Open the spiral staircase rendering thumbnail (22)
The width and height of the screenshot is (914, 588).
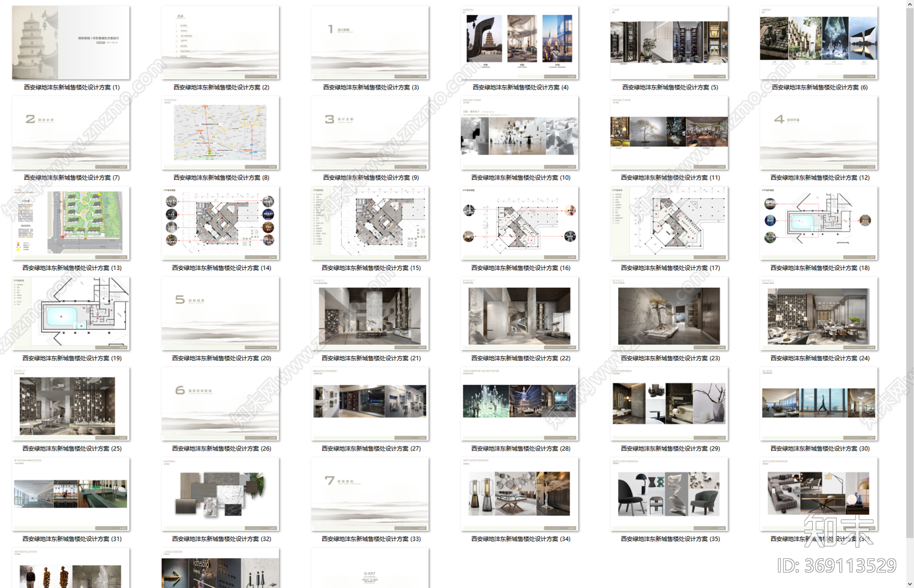click(x=520, y=313)
